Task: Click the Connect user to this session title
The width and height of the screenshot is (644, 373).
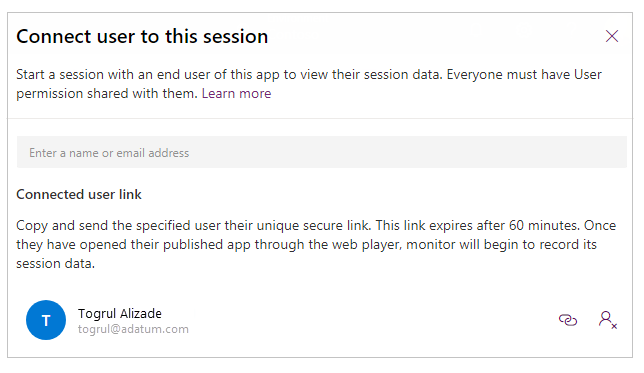Action: [142, 37]
